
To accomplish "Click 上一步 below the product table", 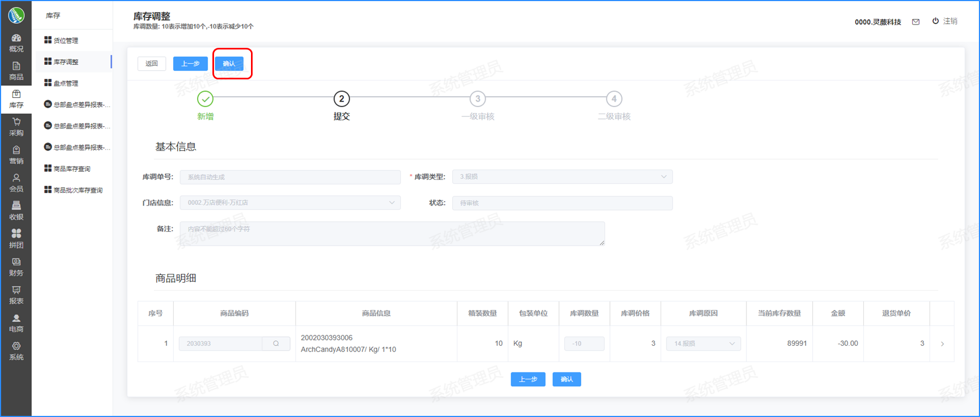I will click(528, 379).
